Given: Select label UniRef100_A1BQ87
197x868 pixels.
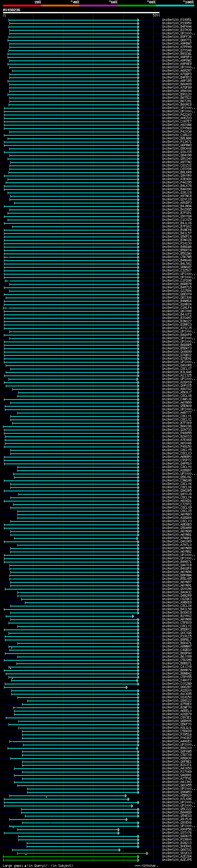Looking at the screenshot, I should click(x=177, y=470).
